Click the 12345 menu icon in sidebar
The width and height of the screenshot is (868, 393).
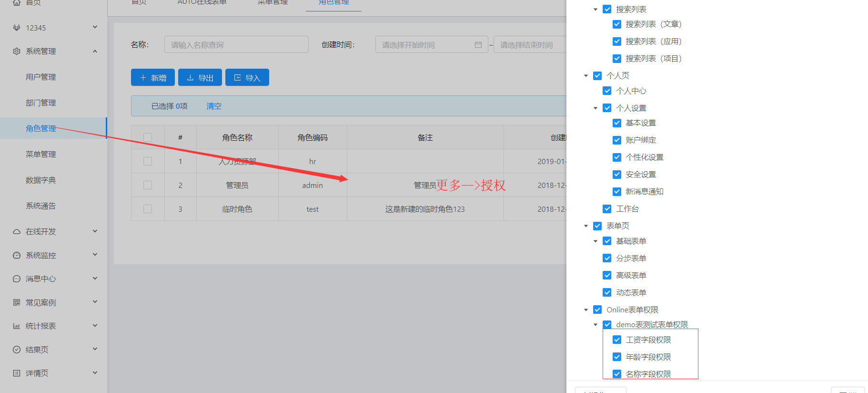(x=17, y=28)
